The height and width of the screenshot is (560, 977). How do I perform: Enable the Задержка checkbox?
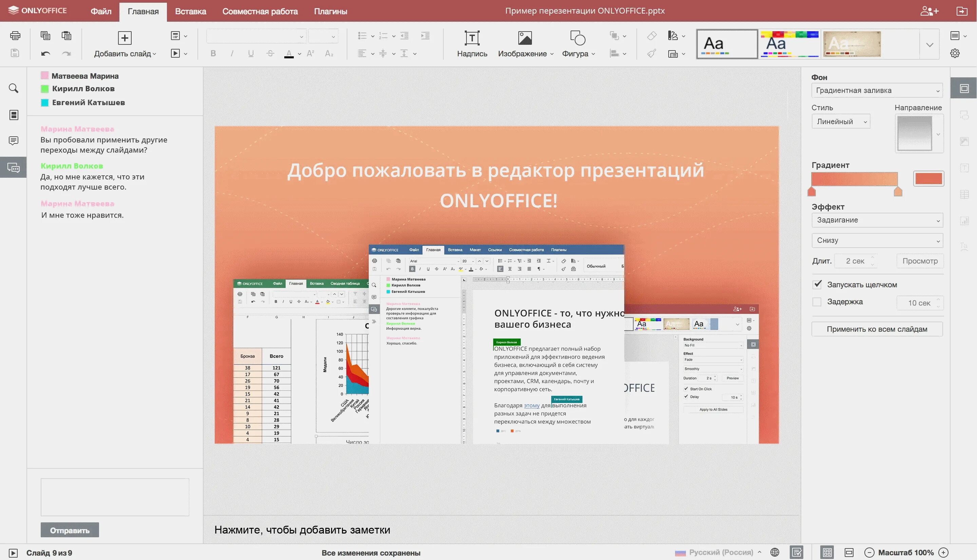point(817,302)
